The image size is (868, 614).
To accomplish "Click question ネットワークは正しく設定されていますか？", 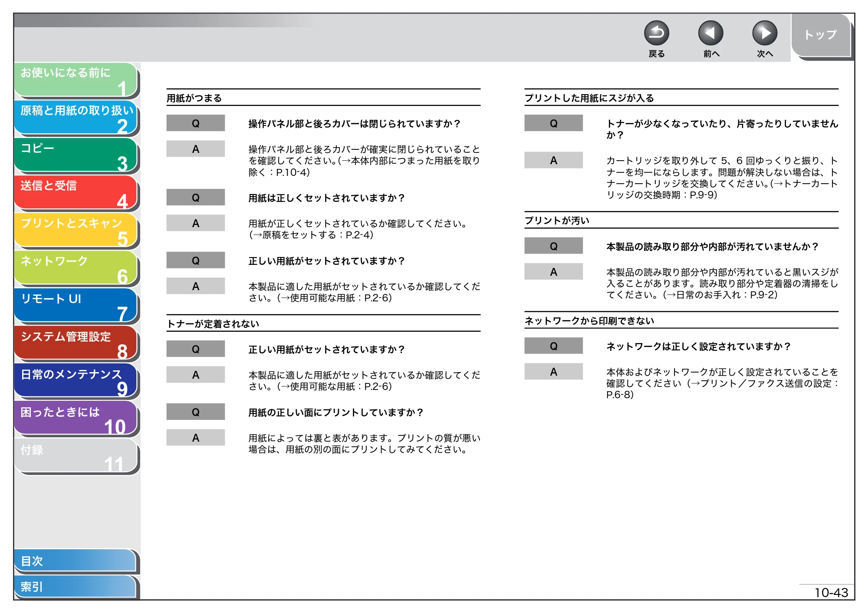I will 699,347.
